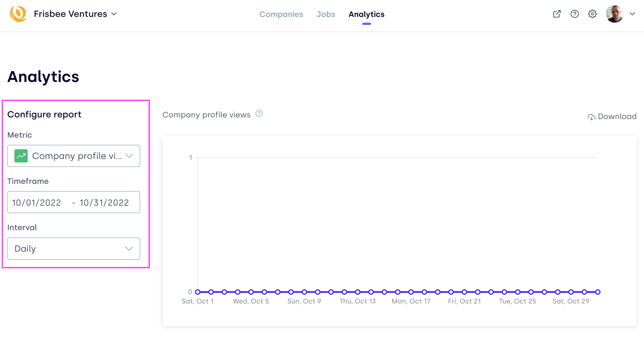The image size is (644, 340).
Task: Click the user profile avatar
Action: (x=614, y=14)
